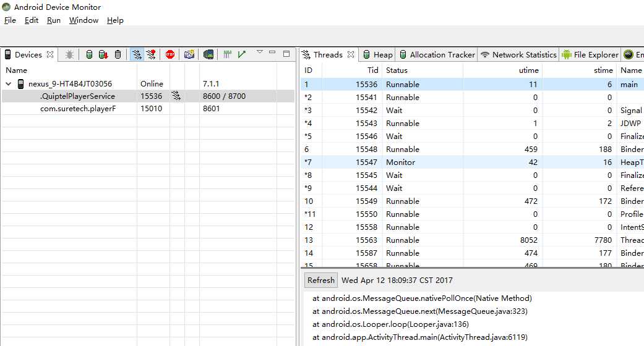
Task: Select thread row with Tid 15544
Action: click(x=472, y=188)
